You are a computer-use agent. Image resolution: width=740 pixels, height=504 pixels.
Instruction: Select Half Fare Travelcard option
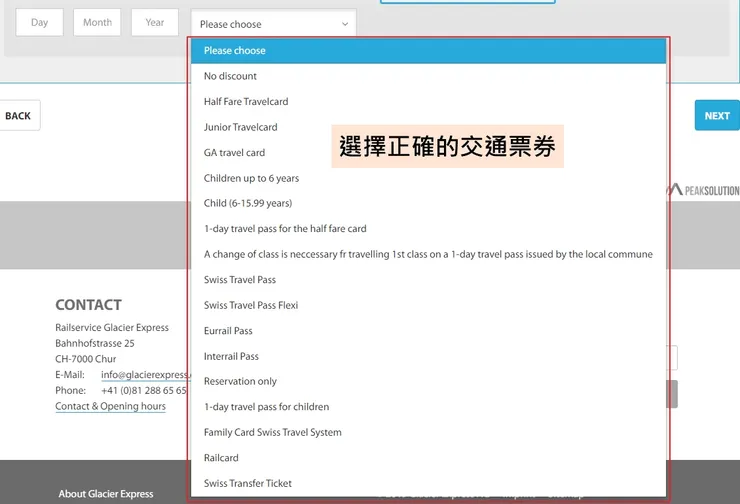(x=429, y=101)
